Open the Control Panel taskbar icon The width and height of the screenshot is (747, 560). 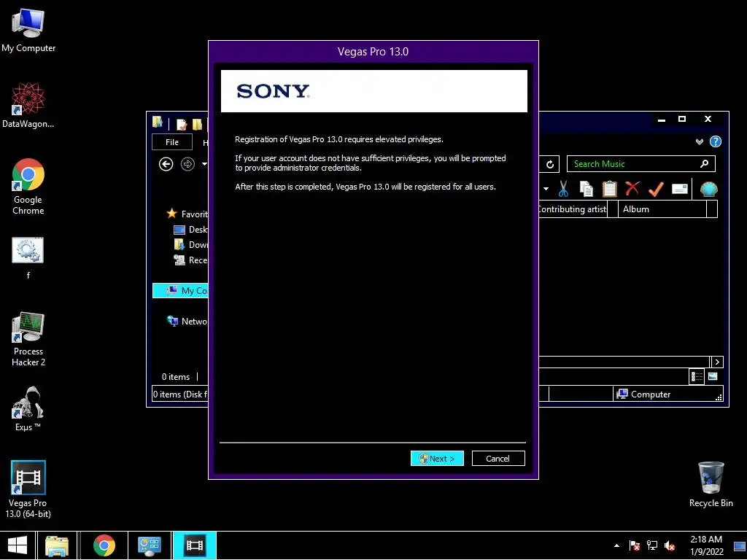tap(150, 545)
